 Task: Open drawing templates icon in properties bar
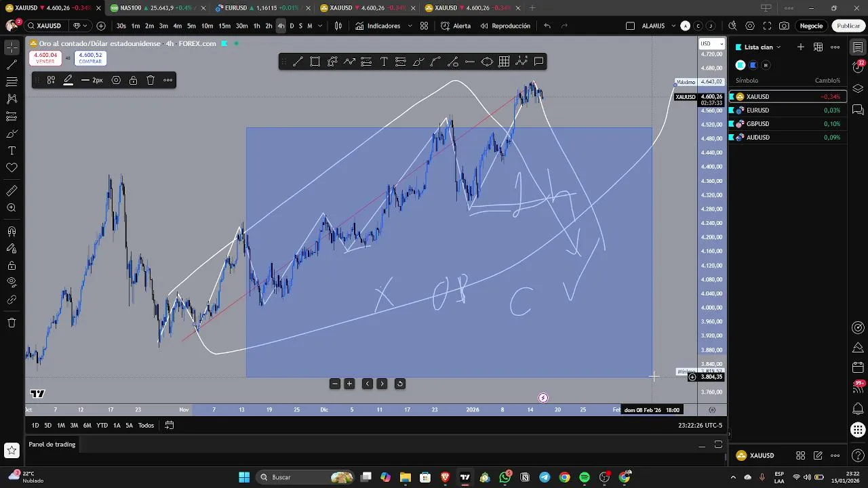pyautogui.click(x=51, y=80)
